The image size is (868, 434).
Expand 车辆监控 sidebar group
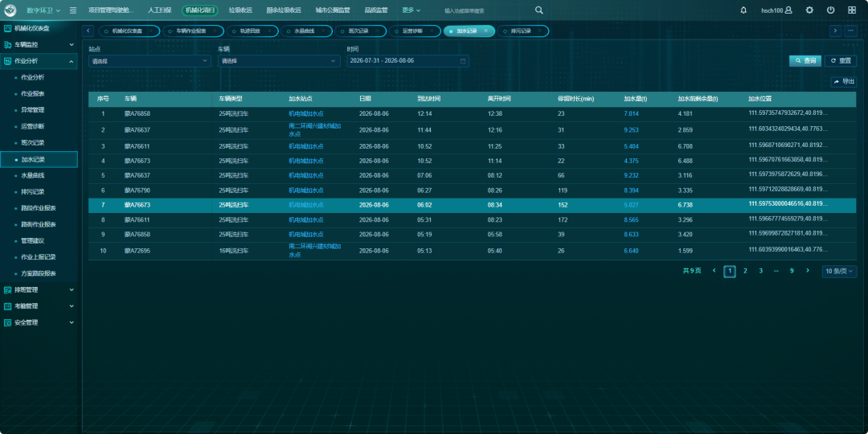tap(71, 45)
